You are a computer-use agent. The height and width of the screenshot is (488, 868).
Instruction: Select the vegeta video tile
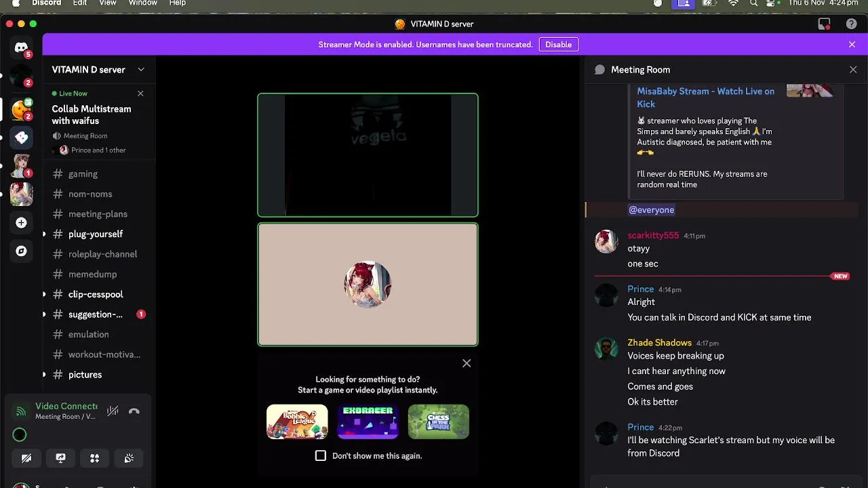(368, 155)
